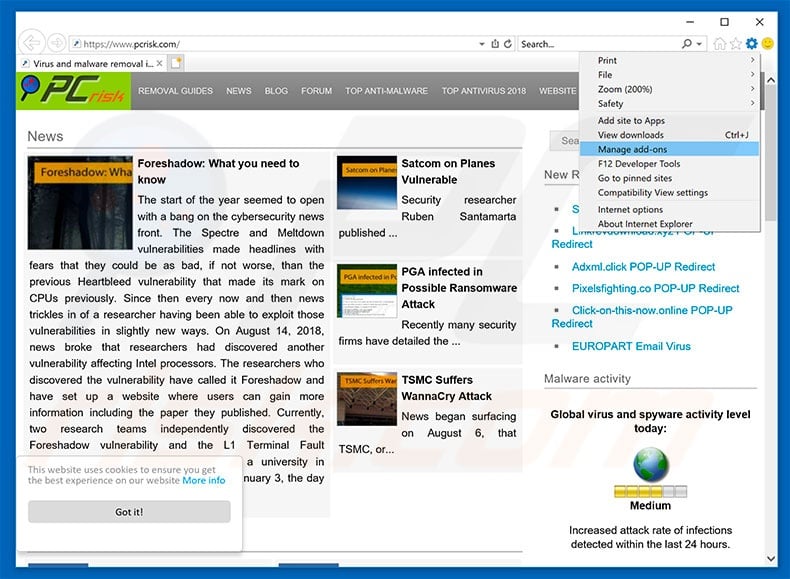Image resolution: width=790 pixels, height=579 pixels.
Task: Click the TSMC Suffers WannaCry thumbnail
Action: point(367,399)
